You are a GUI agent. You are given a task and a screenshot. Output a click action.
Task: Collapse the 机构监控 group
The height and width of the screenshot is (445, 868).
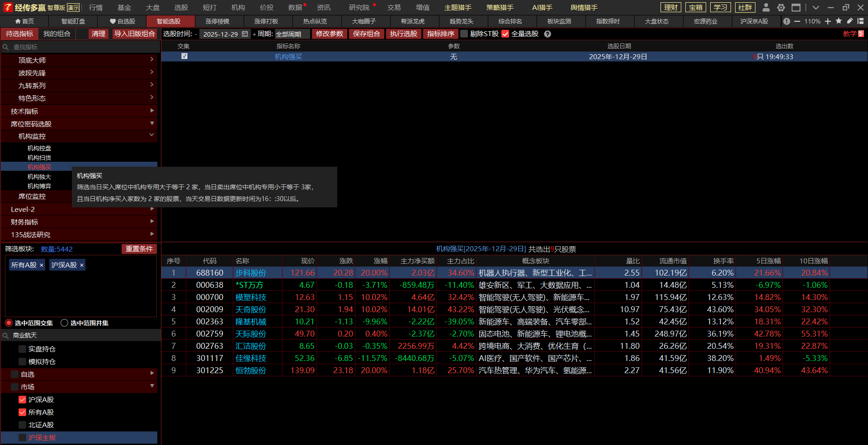(x=152, y=136)
